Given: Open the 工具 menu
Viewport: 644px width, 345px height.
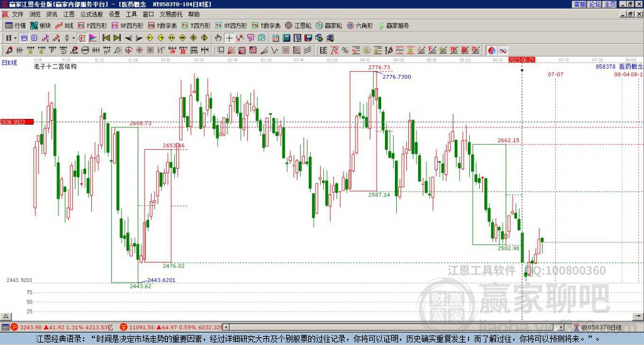Looking at the screenshot, I should pyautogui.click(x=131, y=14).
